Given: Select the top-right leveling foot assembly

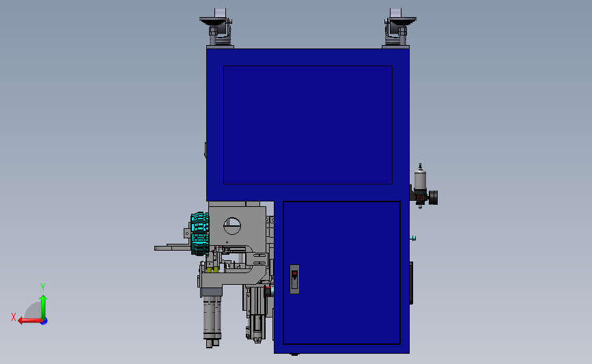Looking at the screenshot, I should point(399,28).
